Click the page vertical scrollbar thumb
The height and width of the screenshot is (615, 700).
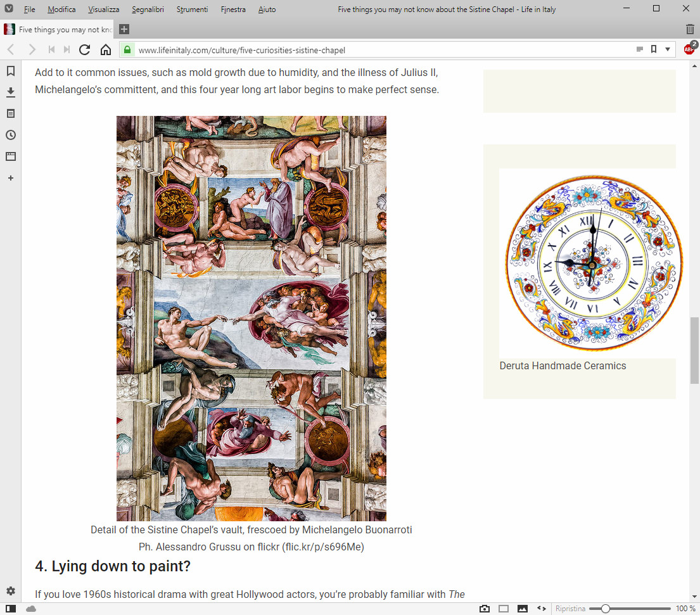(694, 350)
